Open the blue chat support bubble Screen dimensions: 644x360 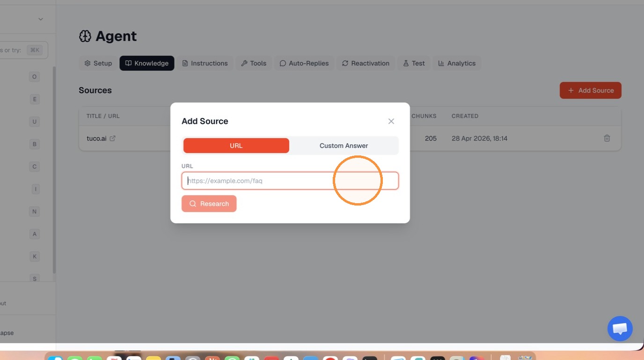pos(620,329)
